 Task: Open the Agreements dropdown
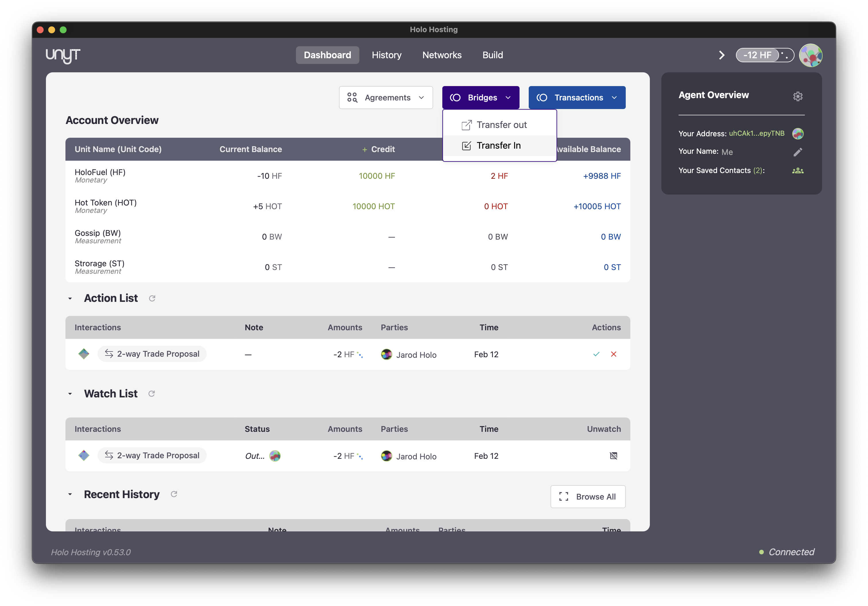pos(385,98)
